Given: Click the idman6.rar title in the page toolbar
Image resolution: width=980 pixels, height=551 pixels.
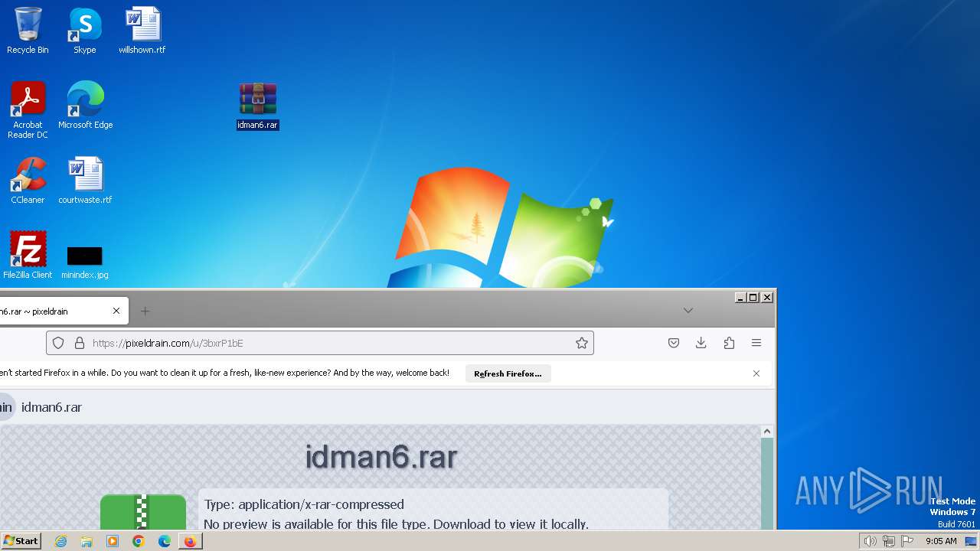Looking at the screenshot, I should pyautogui.click(x=51, y=407).
